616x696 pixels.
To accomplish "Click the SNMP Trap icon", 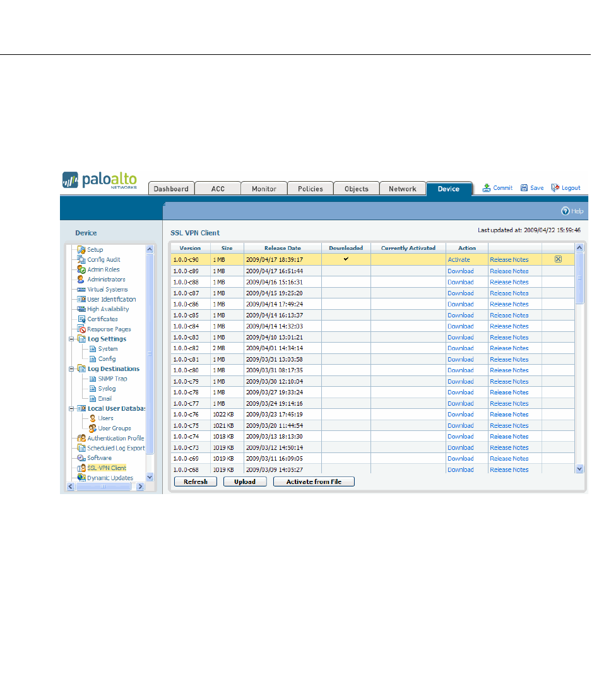I will (93, 379).
